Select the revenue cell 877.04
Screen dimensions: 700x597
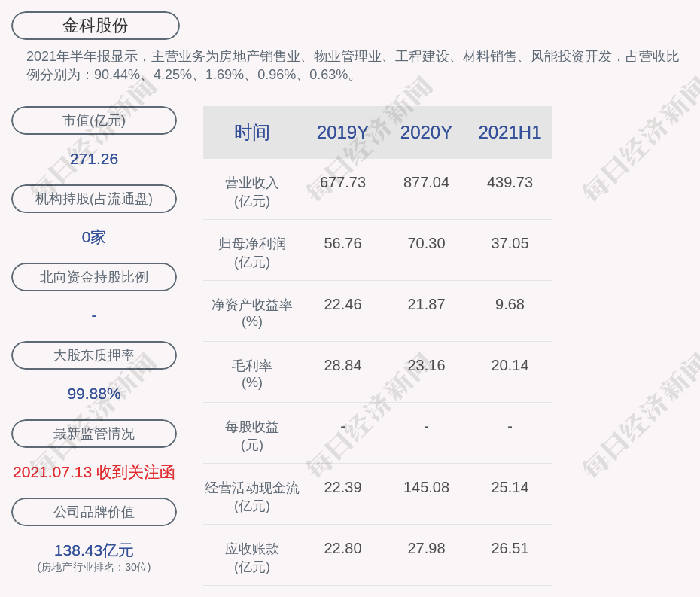(426, 183)
